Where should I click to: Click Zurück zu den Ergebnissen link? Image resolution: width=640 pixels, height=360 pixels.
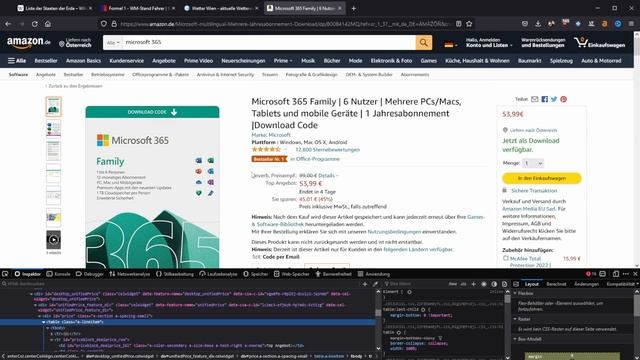[x=75, y=86]
